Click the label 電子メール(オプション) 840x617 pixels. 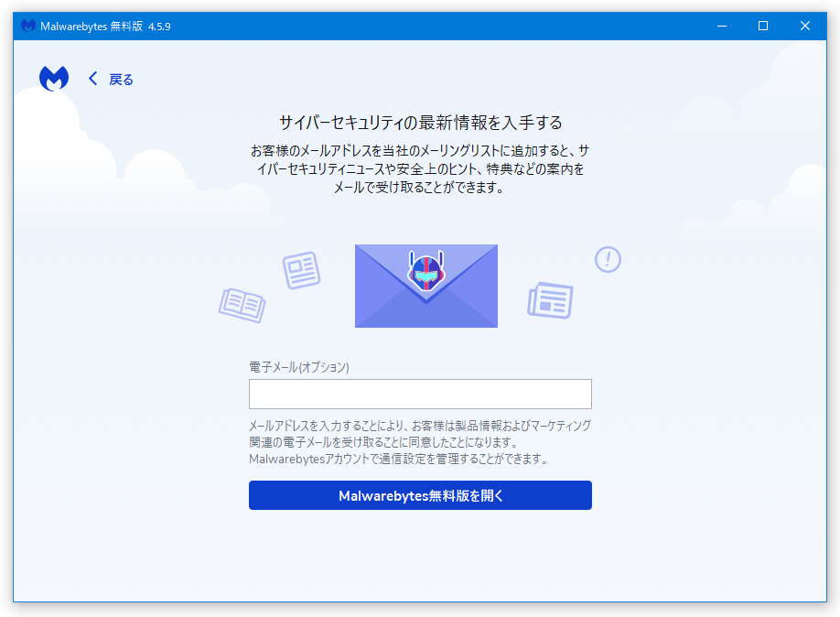click(299, 367)
